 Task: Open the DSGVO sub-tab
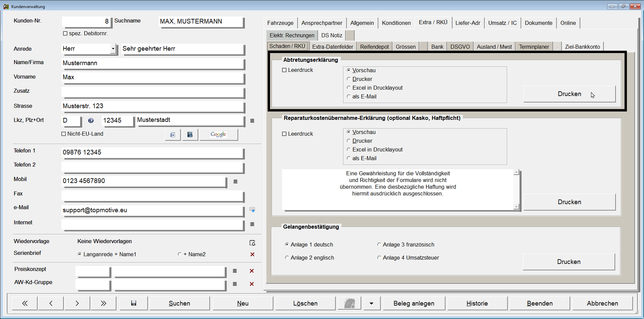[460, 47]
